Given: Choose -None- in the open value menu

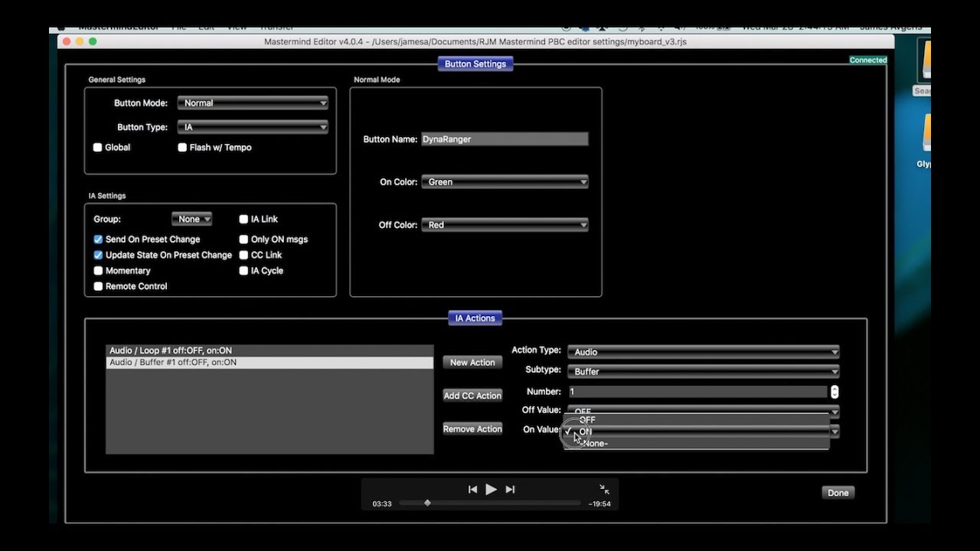Looking at the screenshot, I should point(697,443).
